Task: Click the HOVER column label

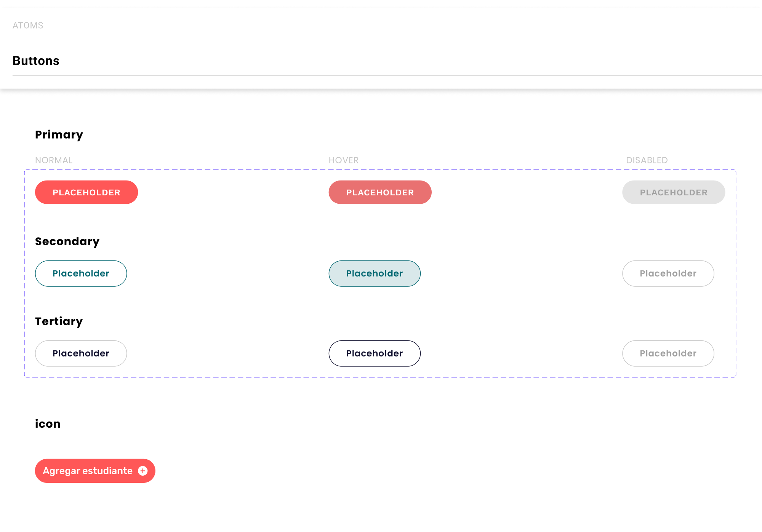Action: click(x=344, y=160)
